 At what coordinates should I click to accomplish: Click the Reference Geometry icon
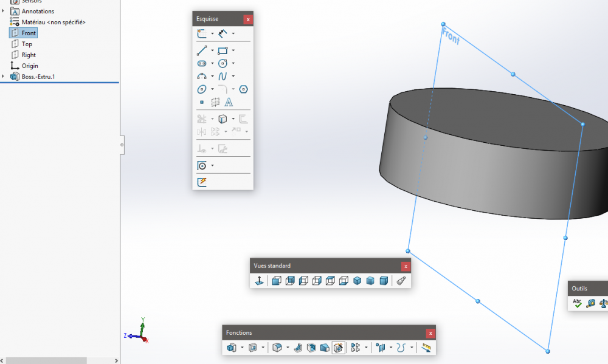(381, 348)
